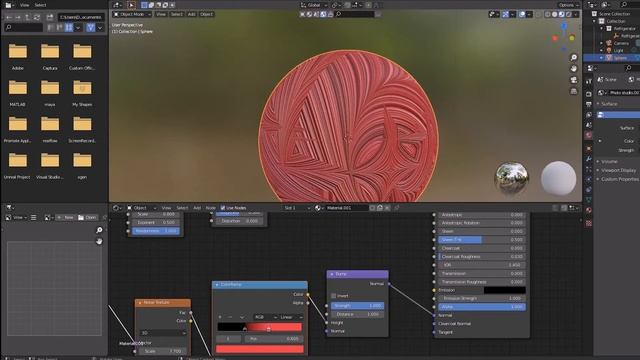Open Node menu in shader editor

click(x=211, y=208)
